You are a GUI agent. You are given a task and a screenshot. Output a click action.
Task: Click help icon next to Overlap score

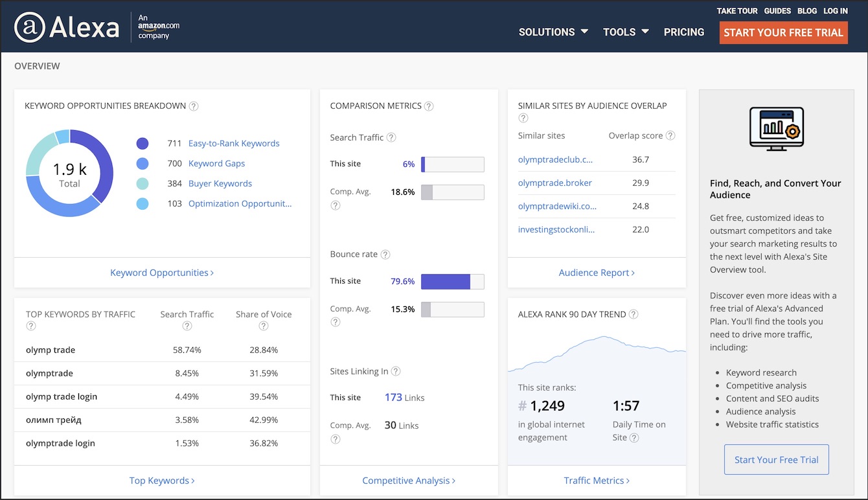670,136
